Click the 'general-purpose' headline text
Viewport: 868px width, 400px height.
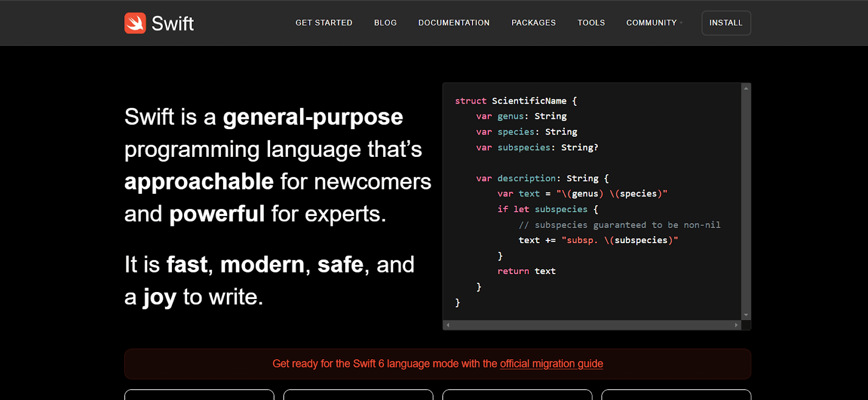tap(312, 117)
